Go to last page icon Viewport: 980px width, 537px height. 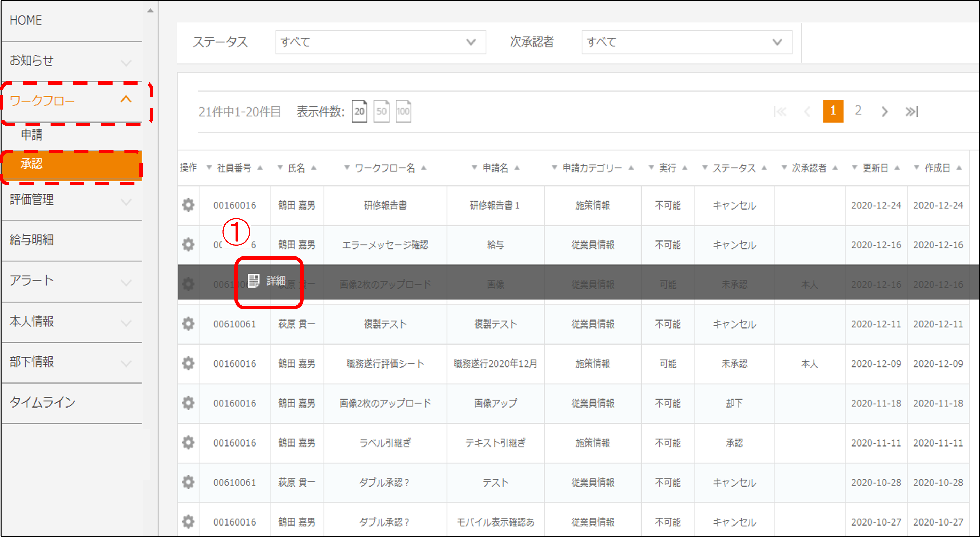pos(911,111)
